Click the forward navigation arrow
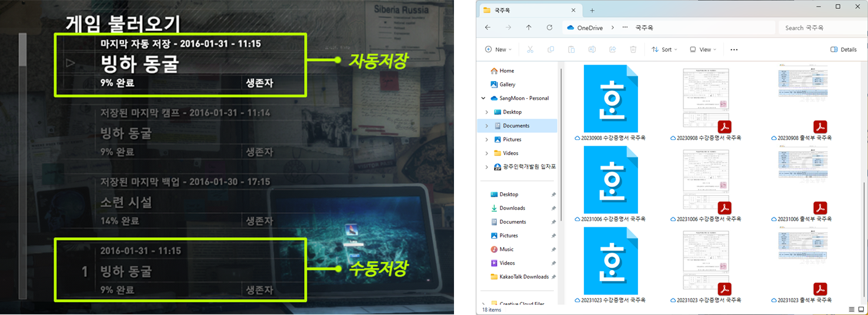The width and height of the screenshot is (868, 315). coord(508,28)
